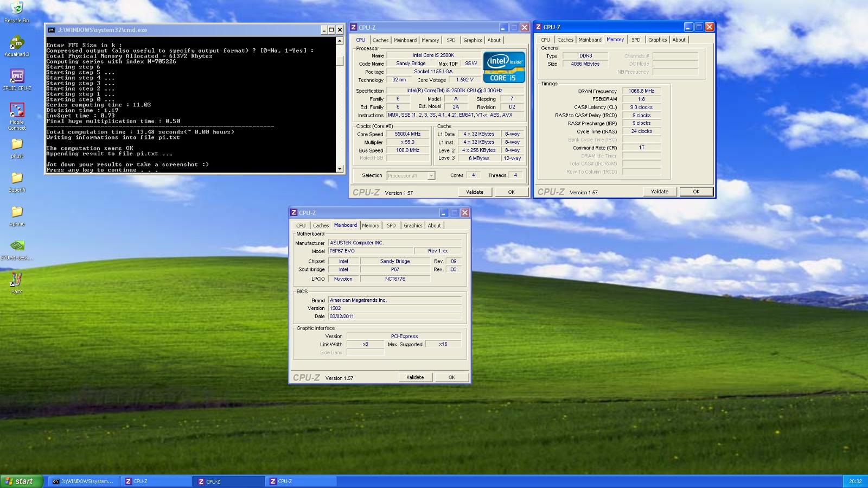This screenshot has width=868, height=488.
Task: Select the last CPU-Z taskbar button
Action: pyautogui.click(x=301, y=481)
